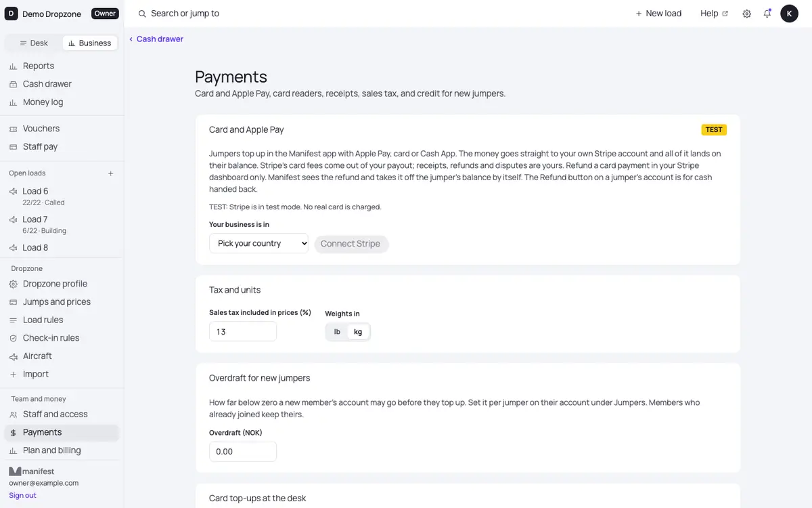Click owner@example.com text
Viewport: 812px width, 508px height.
click(44, 484)
